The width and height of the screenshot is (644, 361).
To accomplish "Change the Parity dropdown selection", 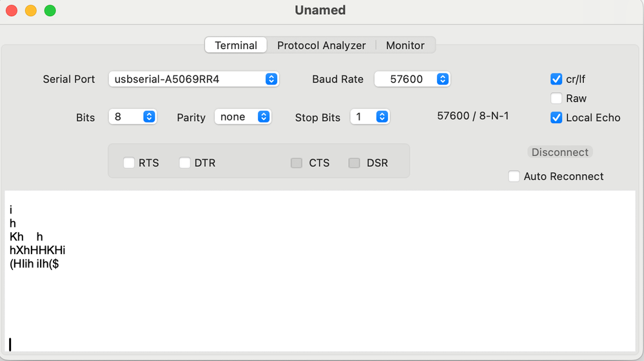I will tap(243, 117).
